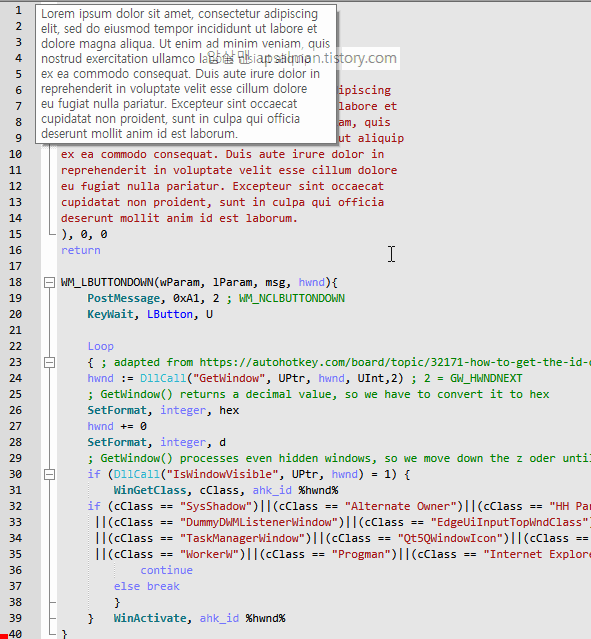Viewport: 591px width, 639px height.
Task: Click the 'WinGetClass' command
Action: (150, 490)
